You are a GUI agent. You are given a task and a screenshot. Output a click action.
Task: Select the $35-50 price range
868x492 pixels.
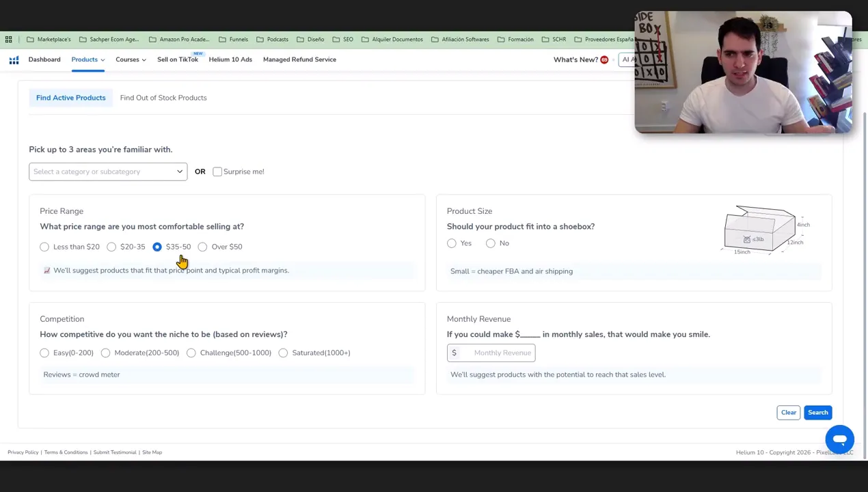pos(157,247)
